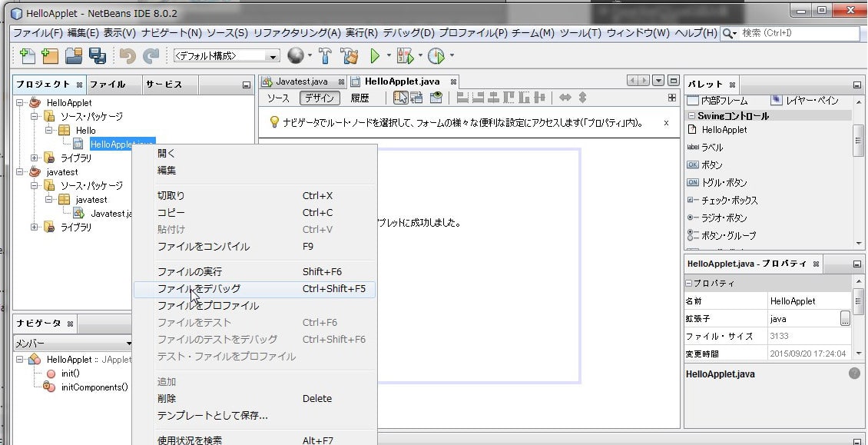Click the Save All disks icon
Screen dimensions: 868x445
(x=98, y=55)
